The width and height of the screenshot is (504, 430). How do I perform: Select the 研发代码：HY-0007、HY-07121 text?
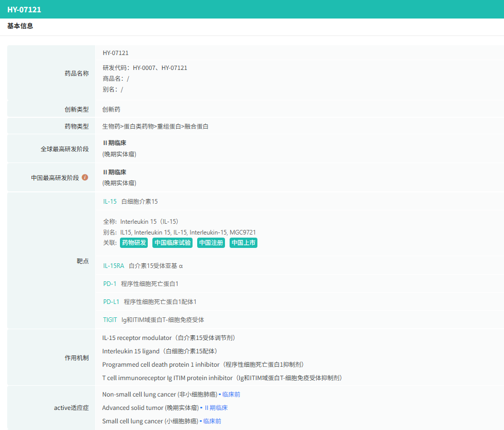pos(145,68)
